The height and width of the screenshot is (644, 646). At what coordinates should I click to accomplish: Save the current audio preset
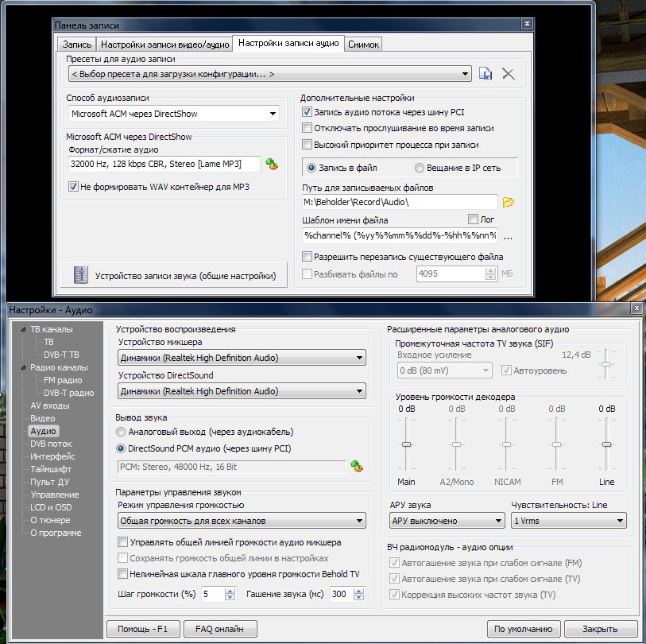tap(485, 73)
